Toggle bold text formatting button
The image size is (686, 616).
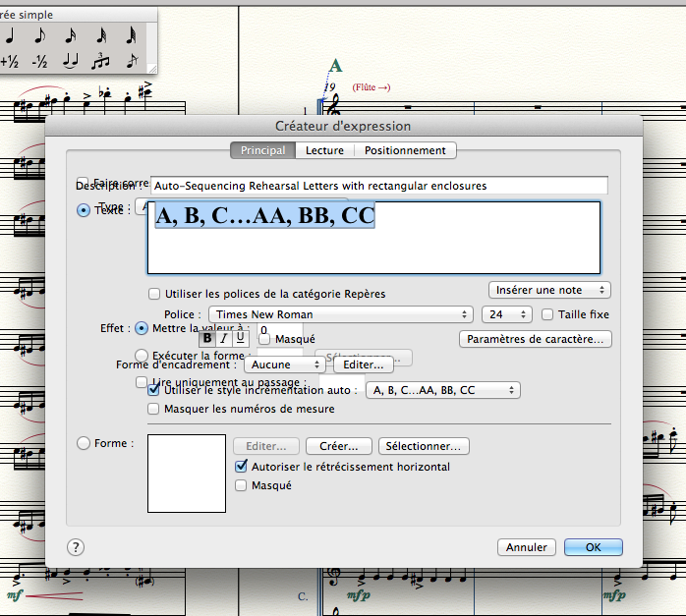[x=207, y=338]
